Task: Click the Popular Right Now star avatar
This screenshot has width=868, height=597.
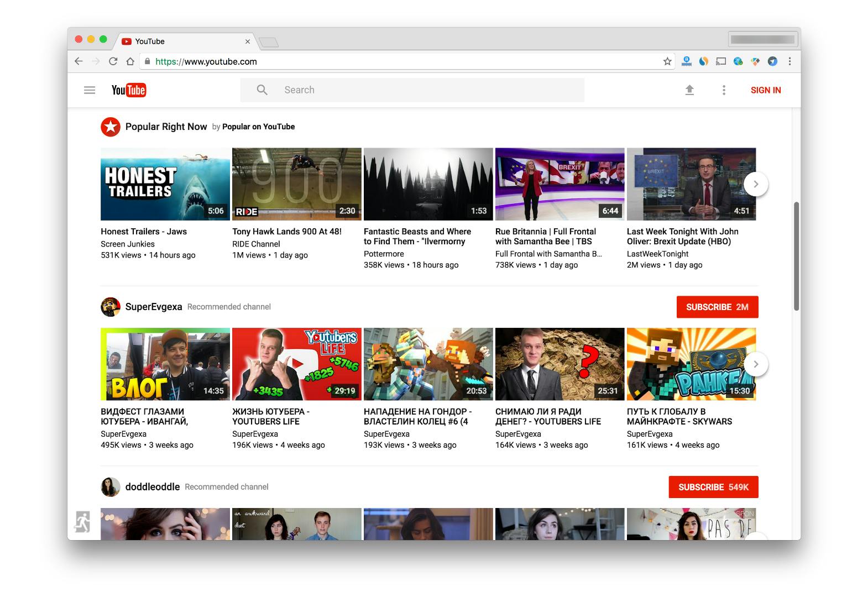Action: pyautogui.click(x=111, y=127)
